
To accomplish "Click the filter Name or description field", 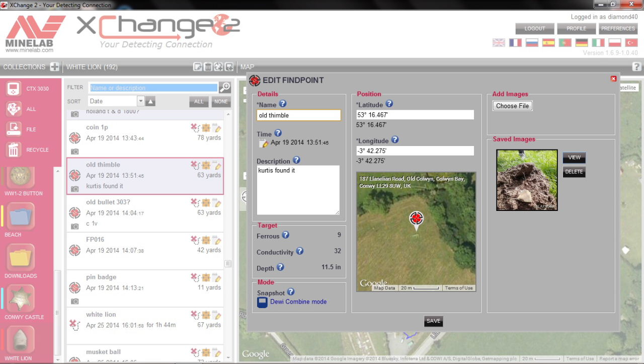I will [153, 88].
